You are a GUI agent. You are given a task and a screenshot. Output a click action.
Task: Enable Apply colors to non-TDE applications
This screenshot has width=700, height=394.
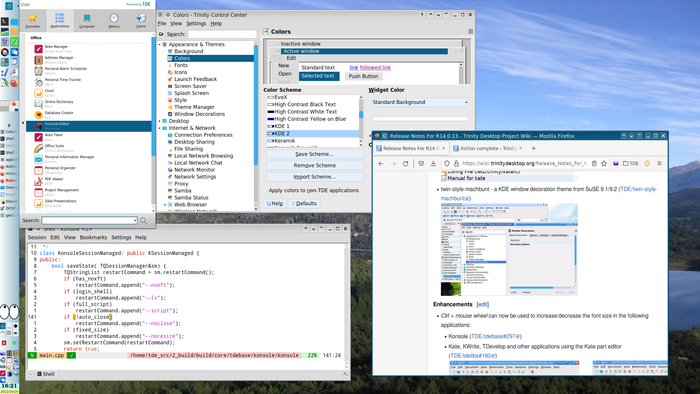(x=266, y=191)
